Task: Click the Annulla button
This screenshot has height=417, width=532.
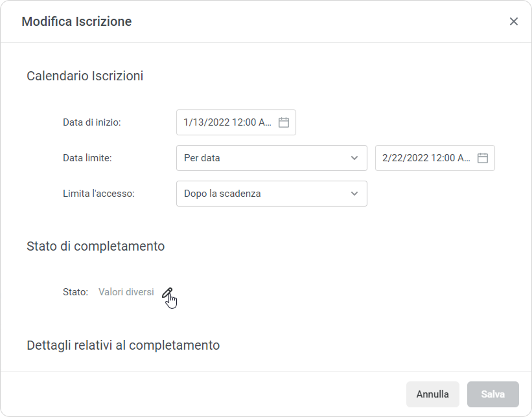Action: click(x=432, y=394)
